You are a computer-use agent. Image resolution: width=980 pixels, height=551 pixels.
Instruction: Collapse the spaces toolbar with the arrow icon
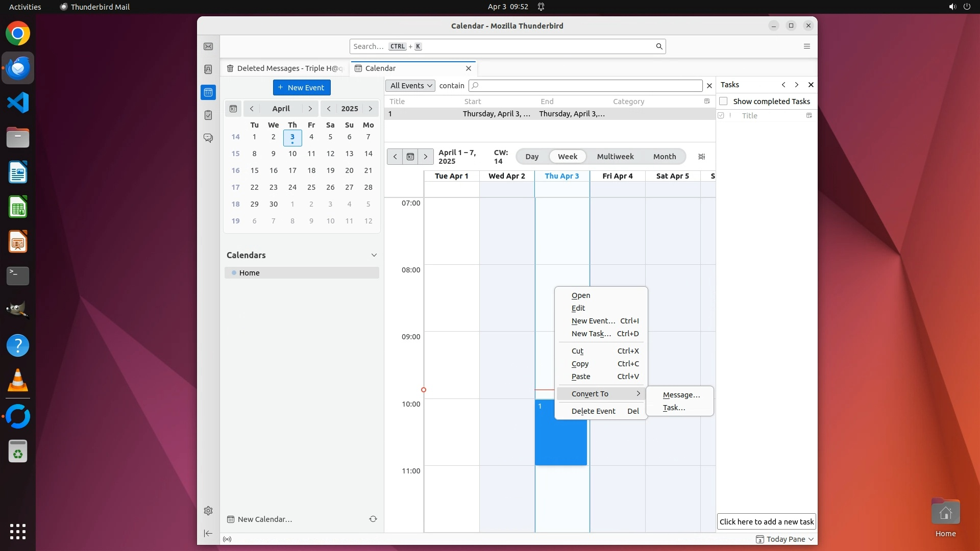pos(208,533)
